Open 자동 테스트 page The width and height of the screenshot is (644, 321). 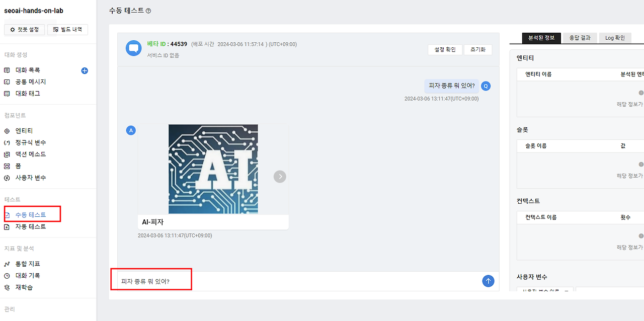point(31,227)
